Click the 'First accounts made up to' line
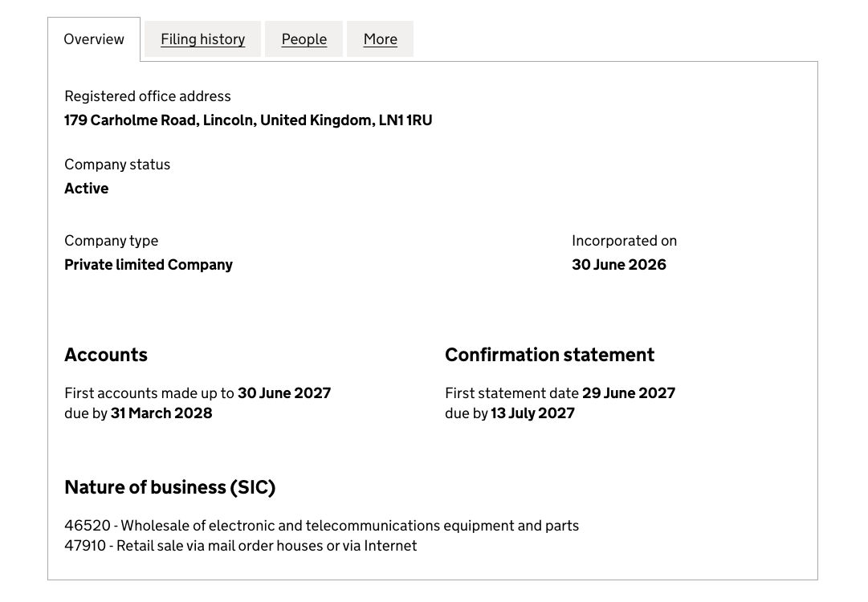This screenshot has width=868, height=602. click(198, 393)
